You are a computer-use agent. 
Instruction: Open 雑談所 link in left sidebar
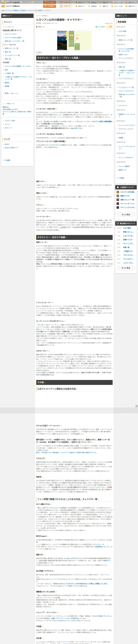(x=7, y=83)
